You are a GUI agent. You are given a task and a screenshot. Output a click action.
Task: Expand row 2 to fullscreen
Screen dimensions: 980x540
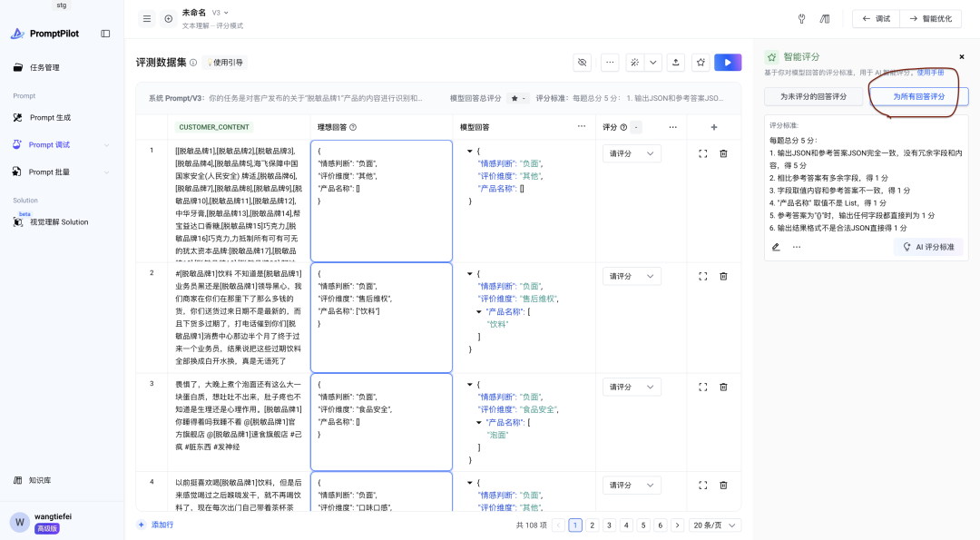pos(703,276)
